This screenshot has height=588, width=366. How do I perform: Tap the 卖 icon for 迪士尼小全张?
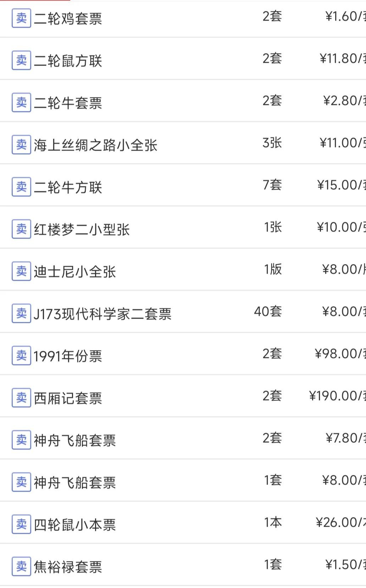pos(21,271)
